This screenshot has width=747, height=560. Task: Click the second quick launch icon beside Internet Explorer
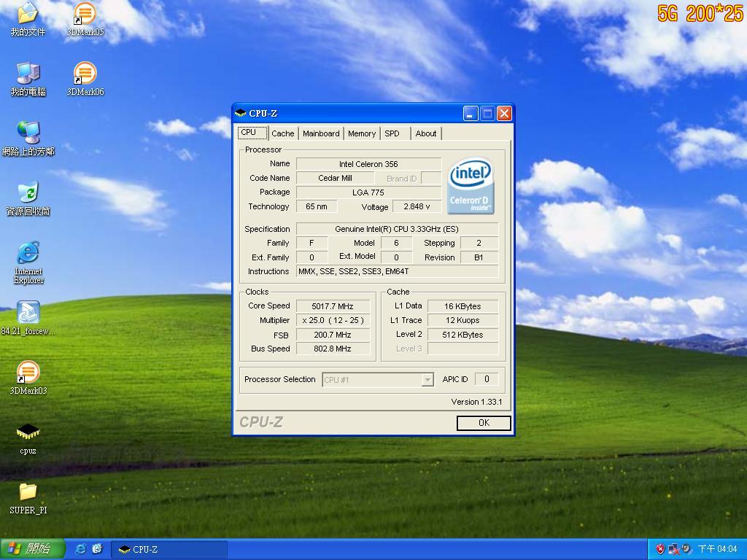pos(97,549)
